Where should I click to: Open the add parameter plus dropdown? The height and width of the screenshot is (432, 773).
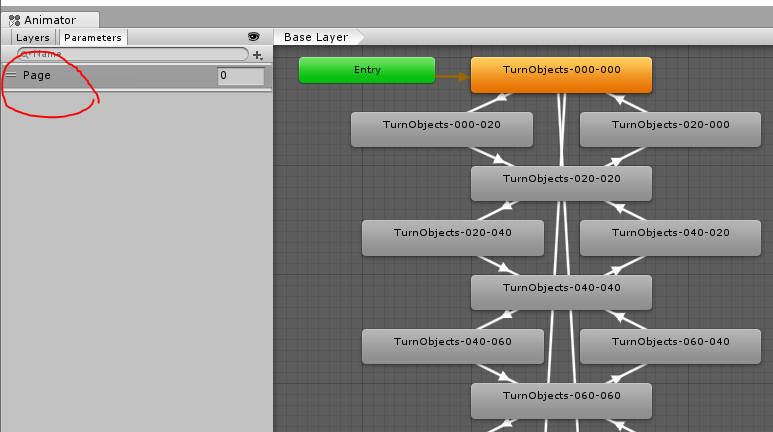pos(258,55)
